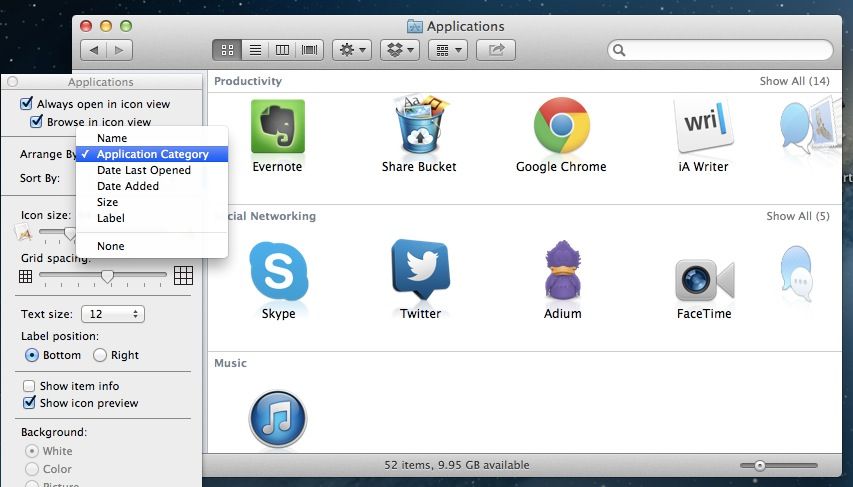Image resolution: width=853 pixels, height=487 pixels.
Task: Open the Adium duck icon
Action: pos(562,270)
